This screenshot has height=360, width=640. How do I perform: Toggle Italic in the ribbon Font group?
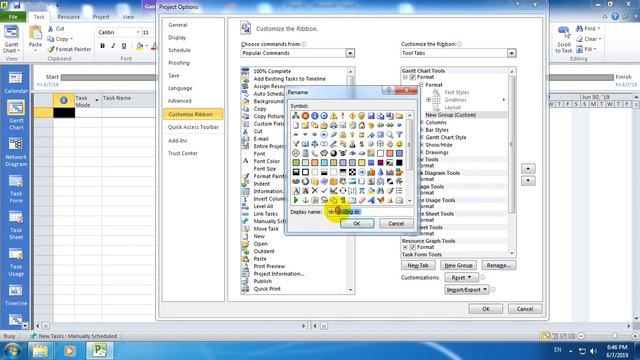(x=113, y=46)
